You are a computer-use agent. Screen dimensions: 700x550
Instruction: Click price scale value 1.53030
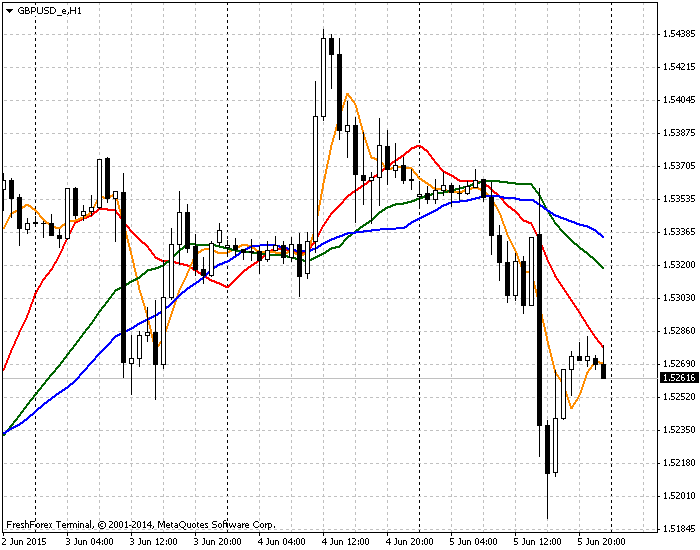(x=679, y=298)
